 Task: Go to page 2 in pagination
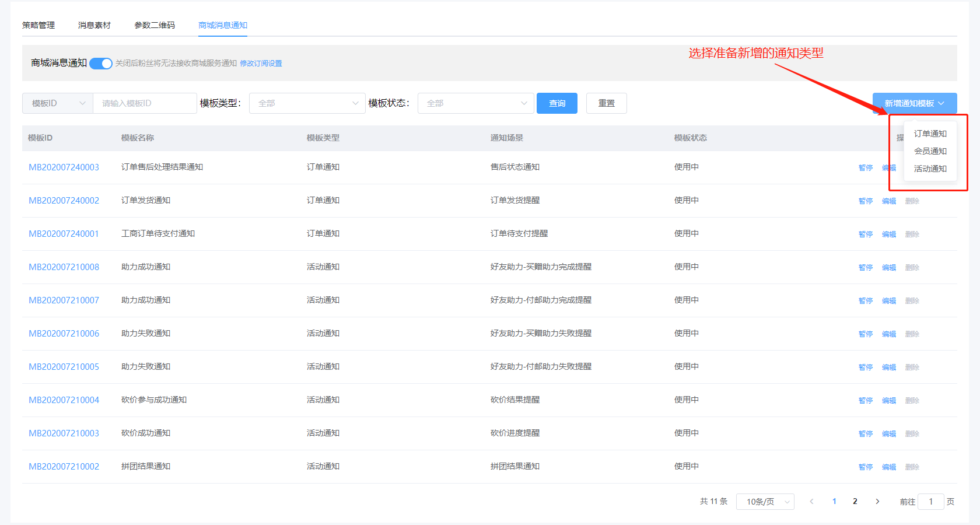[855, 502]
